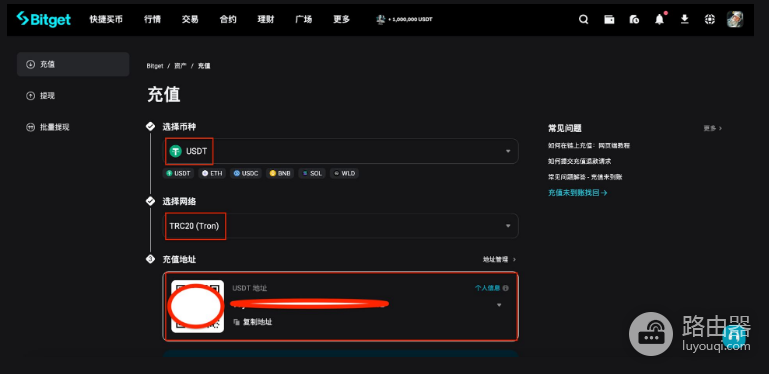
Task: Open 交易 menu
Action: click(x=190, y=20)
